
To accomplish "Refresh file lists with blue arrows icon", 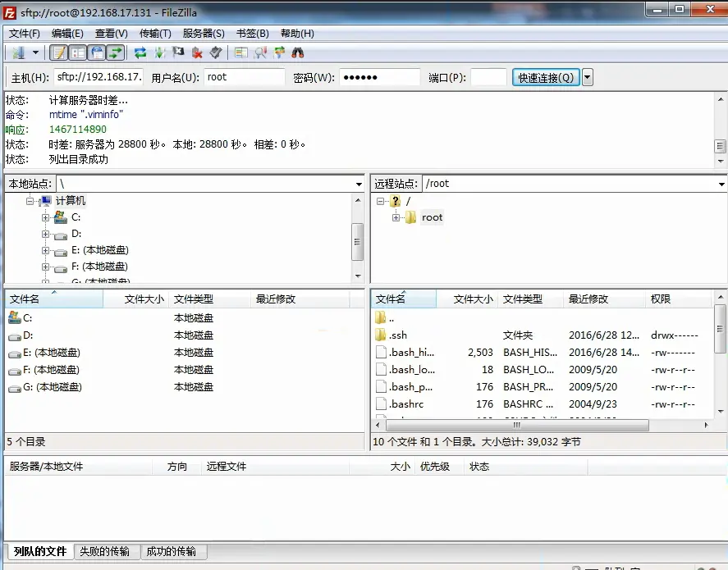I will 140,52.
